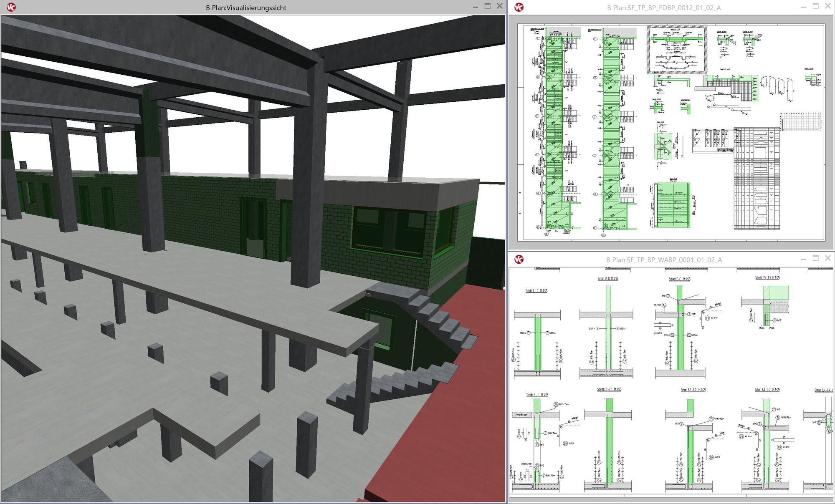Minimize the 5F_TP_BP_WABP_0001 plan window
Image resolution: width=835 pixels, height=504 pixels.
click(803, 260)
